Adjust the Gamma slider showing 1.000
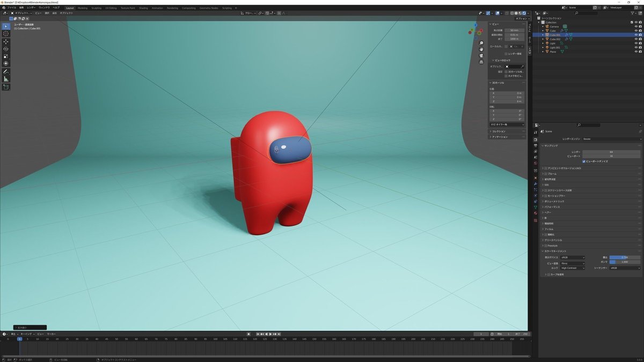644x362 pixels. (x=625, y=262)
